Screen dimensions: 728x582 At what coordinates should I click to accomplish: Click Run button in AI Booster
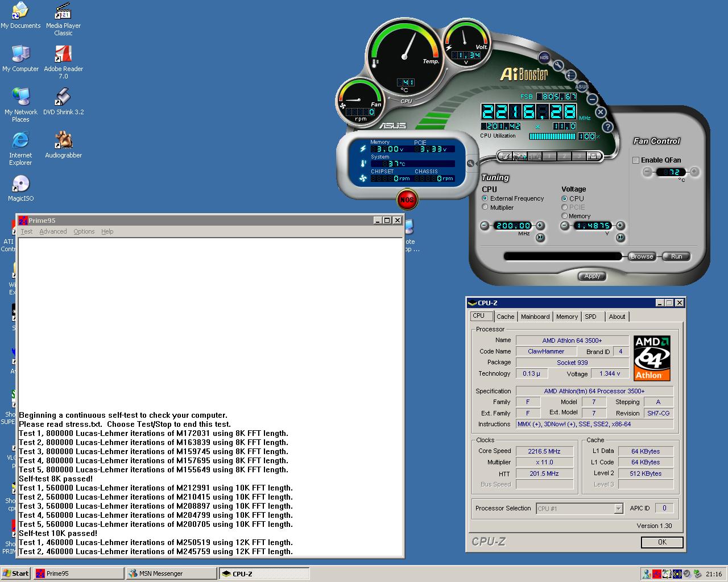(676, 256)
